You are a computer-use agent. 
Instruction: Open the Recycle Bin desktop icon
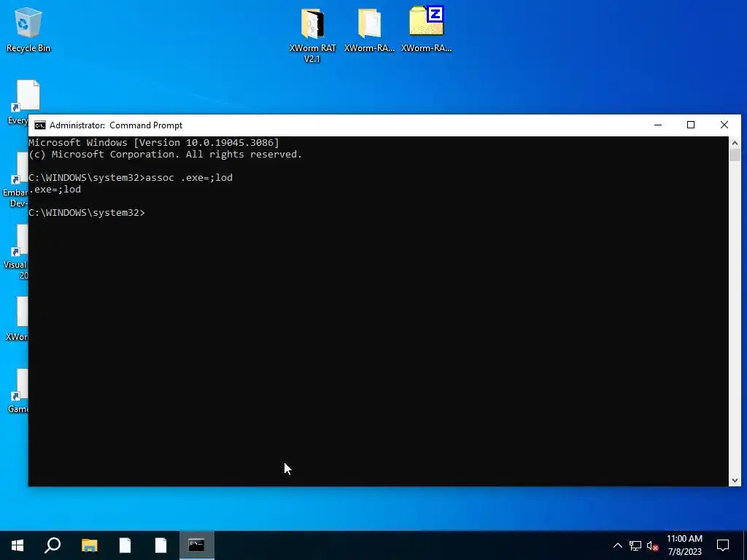click(28, 29)
